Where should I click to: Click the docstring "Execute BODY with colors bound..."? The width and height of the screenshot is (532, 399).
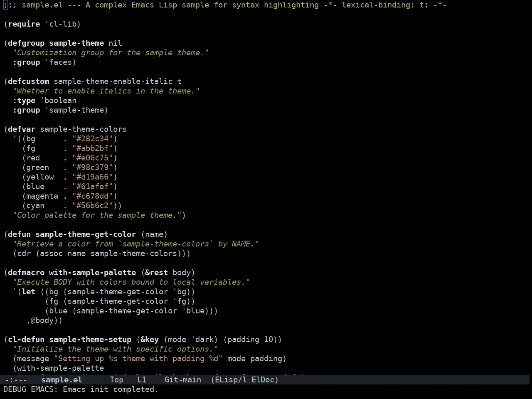click(x=131, y=282)
